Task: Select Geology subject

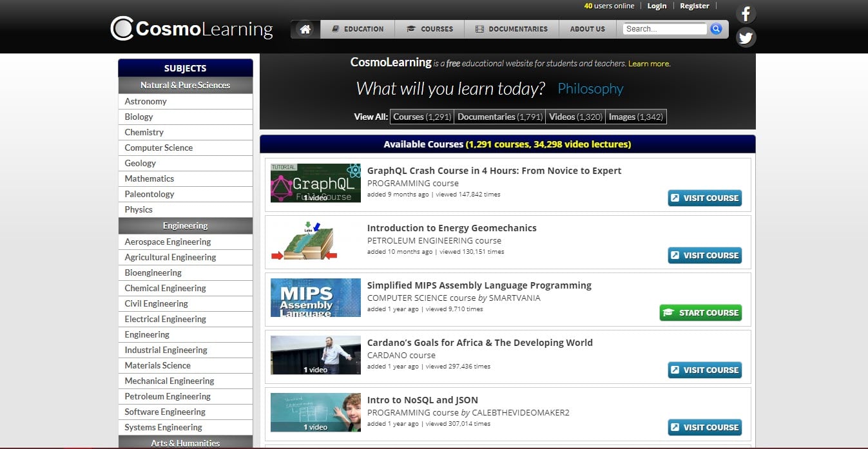Action: click(186, 163)
